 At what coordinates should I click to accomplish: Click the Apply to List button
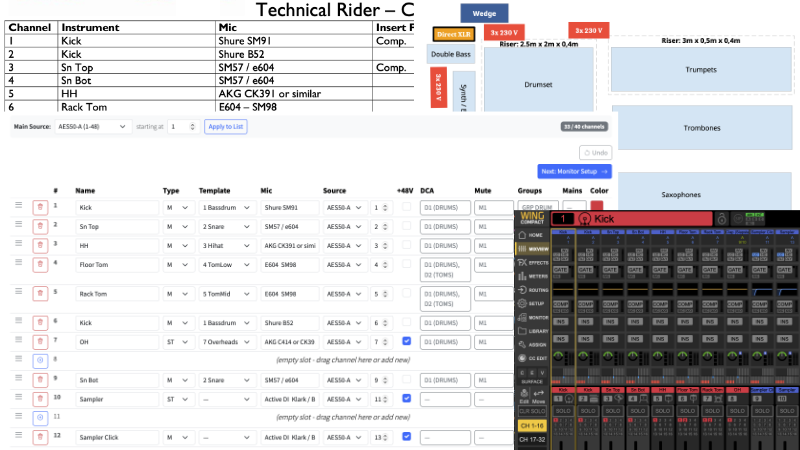pyautogui.click(x=226, y=127)
